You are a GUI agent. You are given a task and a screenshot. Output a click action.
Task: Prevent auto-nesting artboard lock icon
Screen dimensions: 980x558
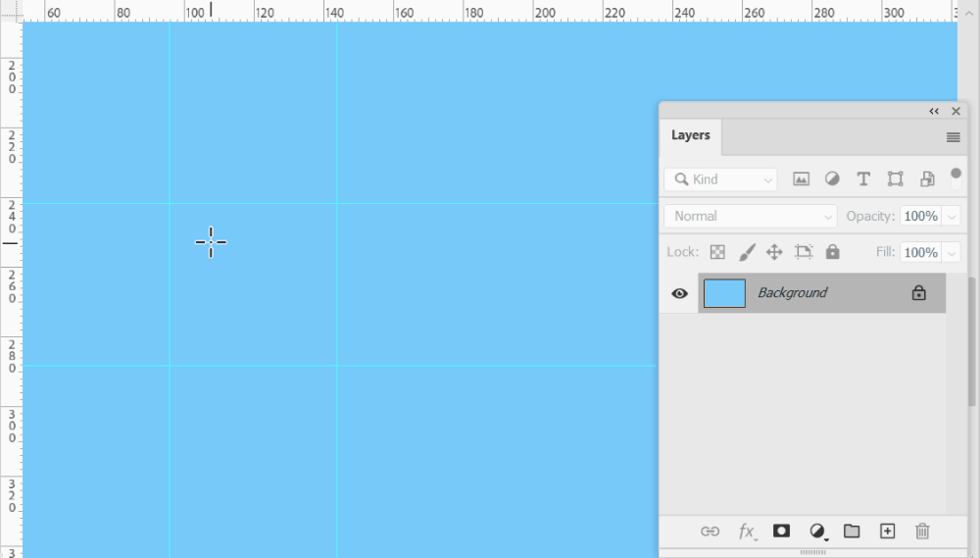point(804,252)
